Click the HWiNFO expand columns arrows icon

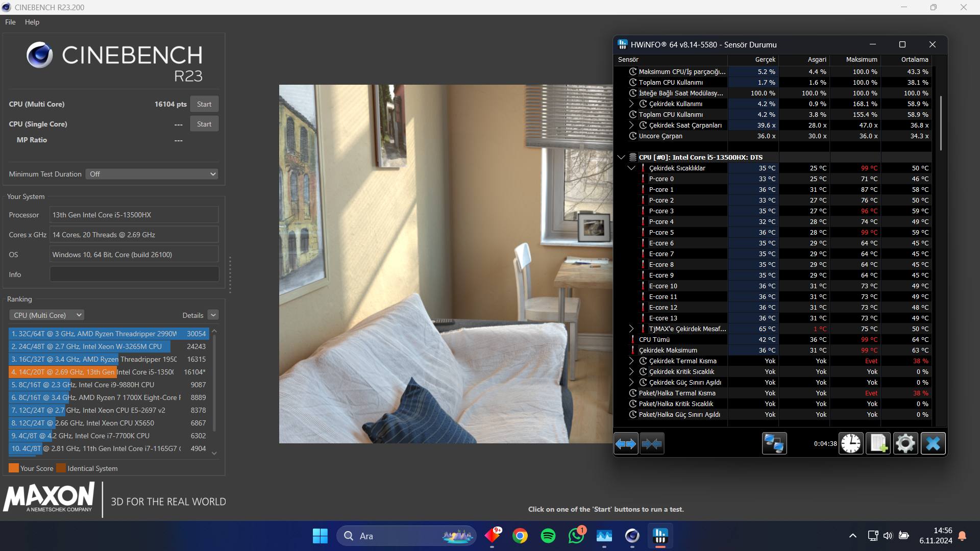(x=626, y=444)
